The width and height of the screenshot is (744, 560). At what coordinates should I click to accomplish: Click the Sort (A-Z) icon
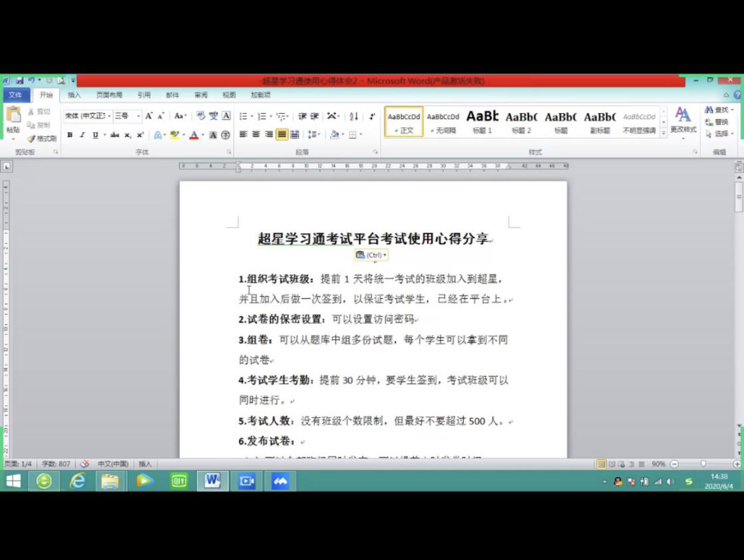click(353, 116)
